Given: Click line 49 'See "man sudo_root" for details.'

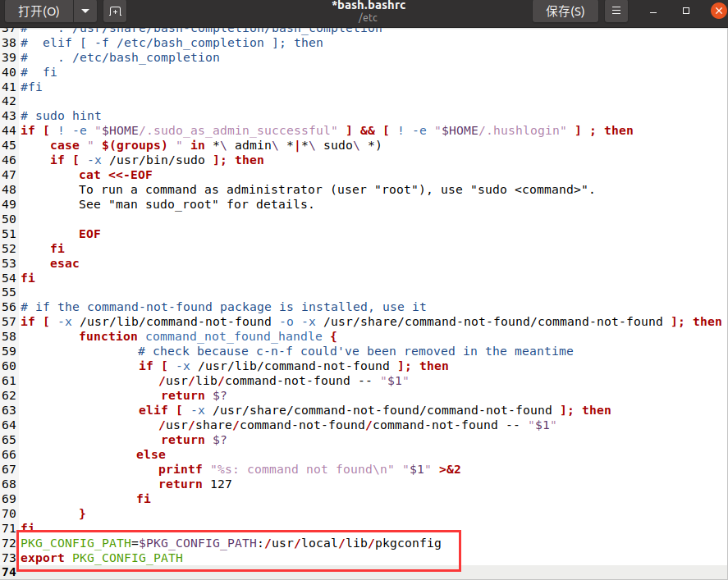Looking at the screenshot, I should pyautogui.click(x=196, y=204).
